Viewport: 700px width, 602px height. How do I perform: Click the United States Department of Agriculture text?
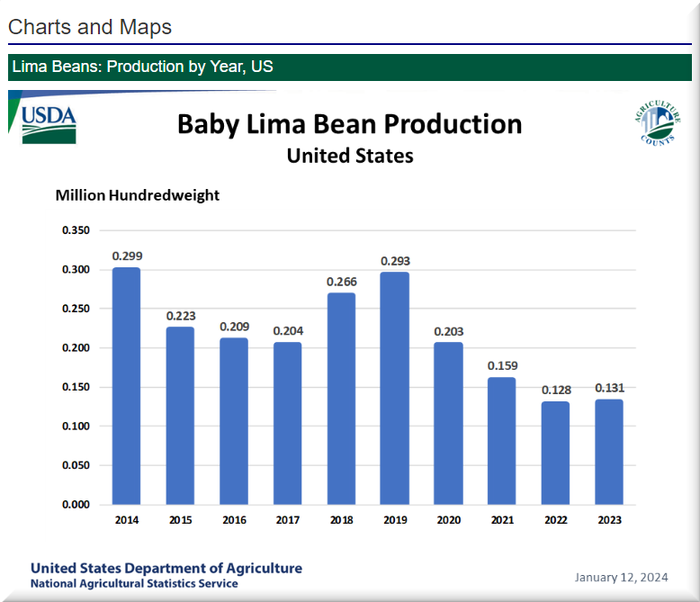166,568
